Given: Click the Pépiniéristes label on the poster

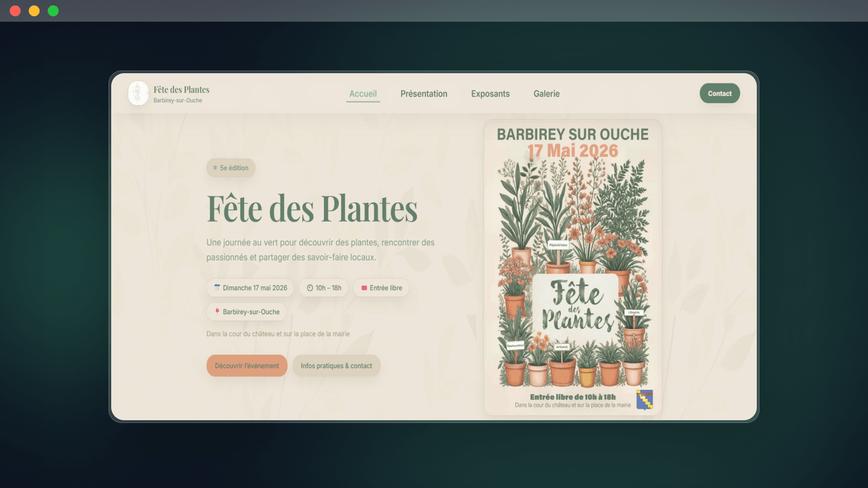Looking at the screenshot, I should click(x=559, y=245).
